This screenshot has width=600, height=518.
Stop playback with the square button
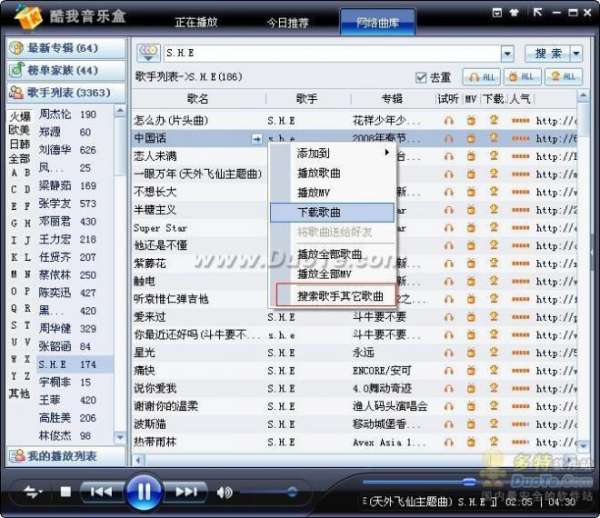66,492
